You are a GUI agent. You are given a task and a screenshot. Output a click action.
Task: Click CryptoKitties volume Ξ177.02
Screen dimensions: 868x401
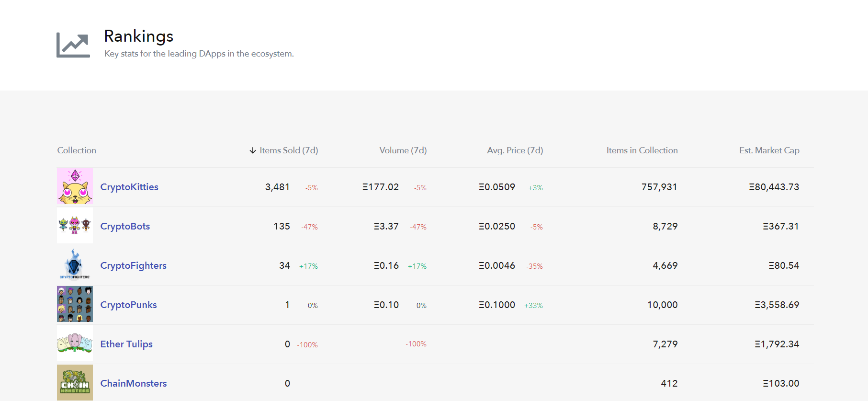(381, 187)
